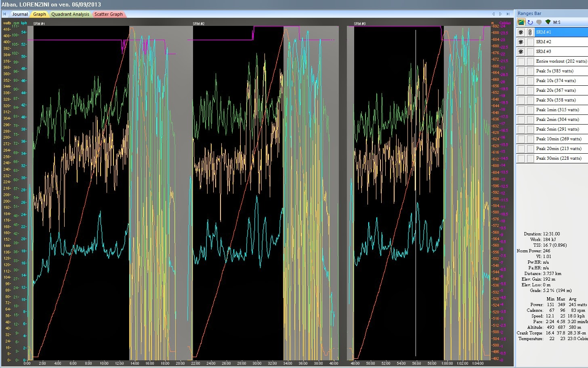Click the Celsius axis label at top right
The height and width of the screenshot is (368, 588).
click(x=505, y=23)
